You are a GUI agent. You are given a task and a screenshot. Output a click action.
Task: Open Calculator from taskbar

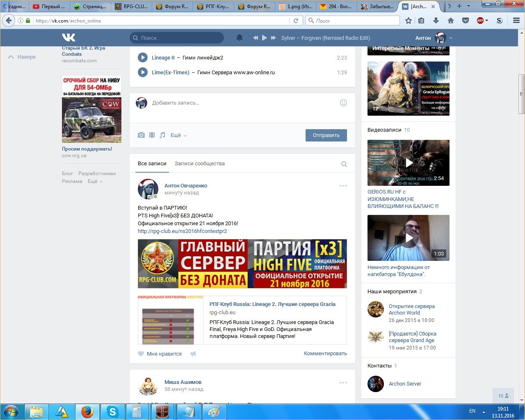(137, 412)
